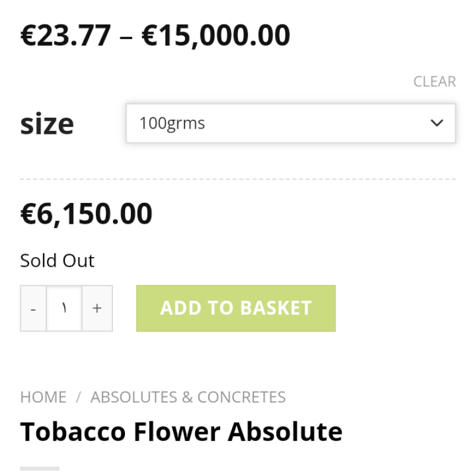Viewport: 476px width, 472px height.
Task: Click the dash between the two range prices
Action: pyautogui.click(x=126, y=37)
